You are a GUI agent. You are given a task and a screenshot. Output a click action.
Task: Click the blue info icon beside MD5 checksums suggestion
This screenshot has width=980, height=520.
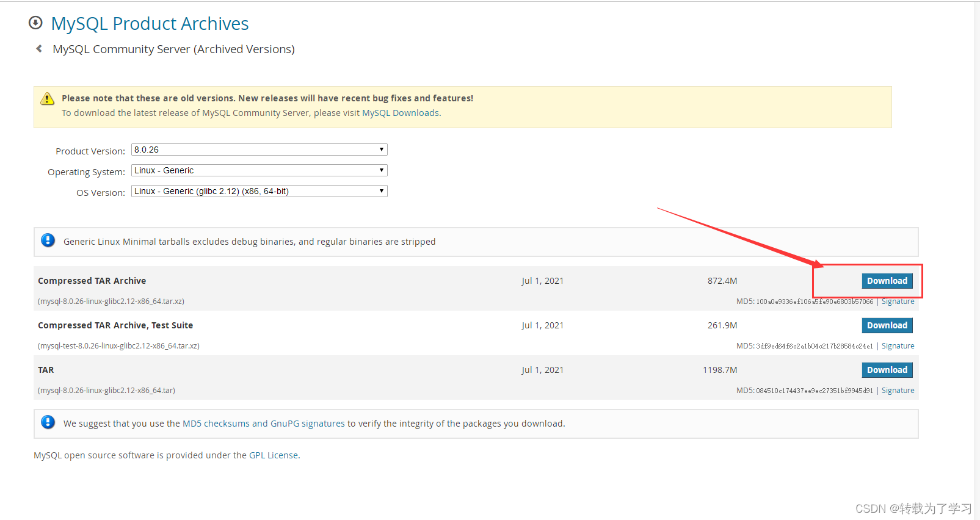tap(48, 422)
